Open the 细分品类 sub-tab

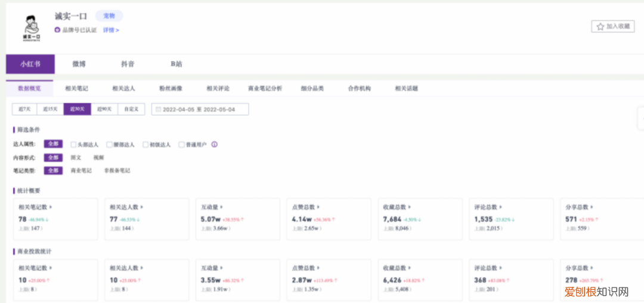point(312,88)
